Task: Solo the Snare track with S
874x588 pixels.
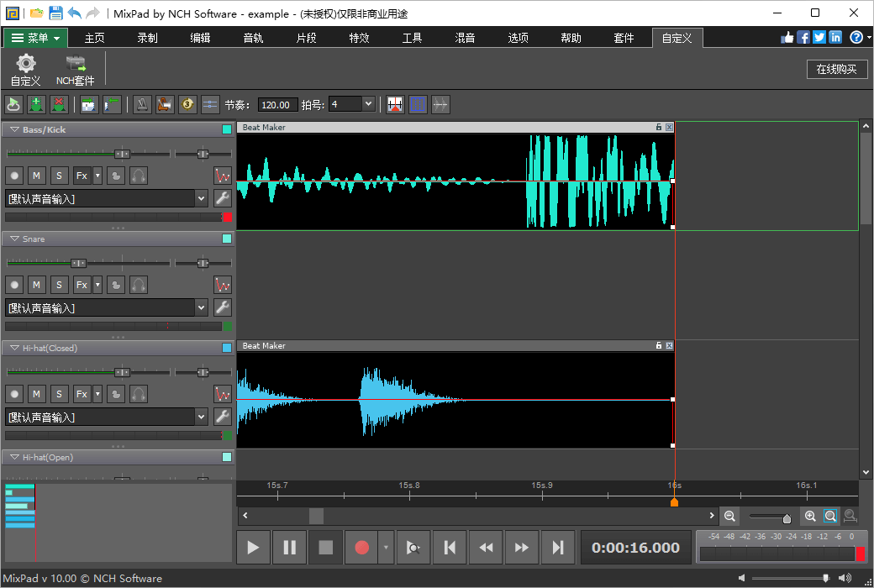Action: click(x=59, y=285)
